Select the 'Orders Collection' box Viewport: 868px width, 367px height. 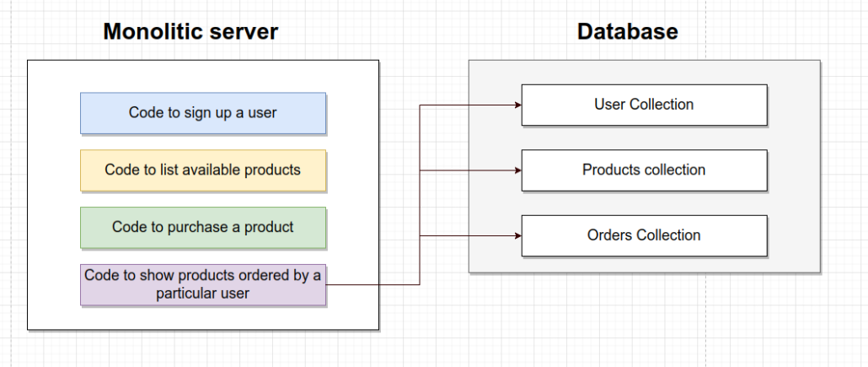(645, 235)
